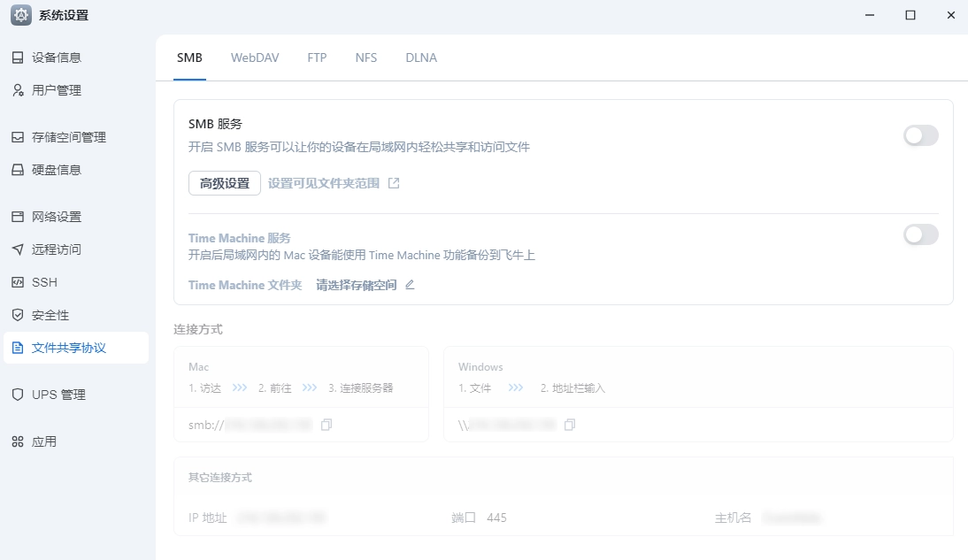Click the 高级设置 button

(224, 183)
